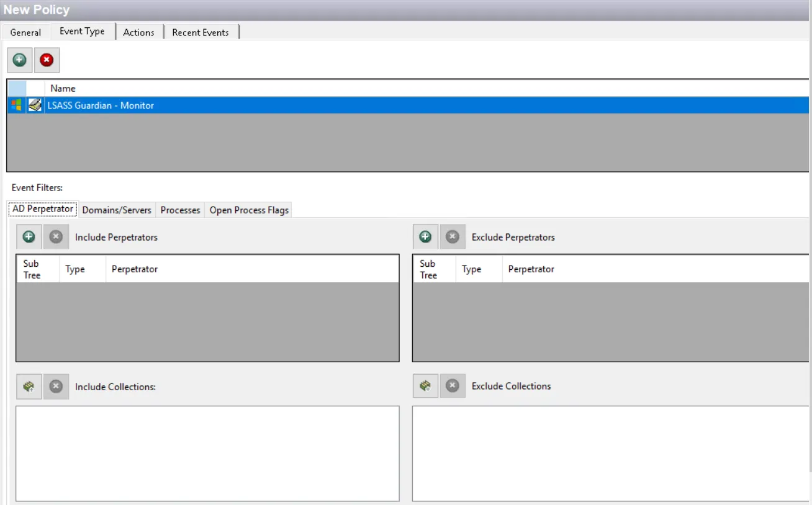The height and width of the screenshot is (505, 812).
Task: Remove selected Include Perpetrators entry
Action: [56, 237]
